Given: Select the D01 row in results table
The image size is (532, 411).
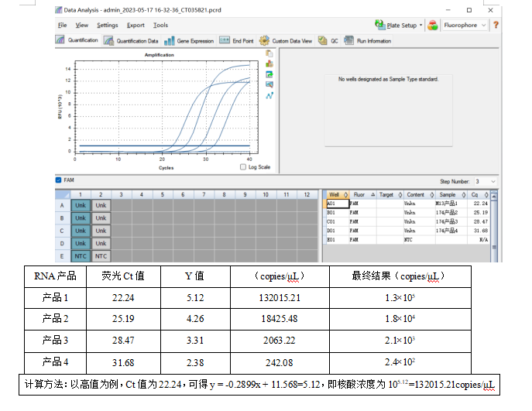Looking at the screenshot, I should tap(408, 231).
